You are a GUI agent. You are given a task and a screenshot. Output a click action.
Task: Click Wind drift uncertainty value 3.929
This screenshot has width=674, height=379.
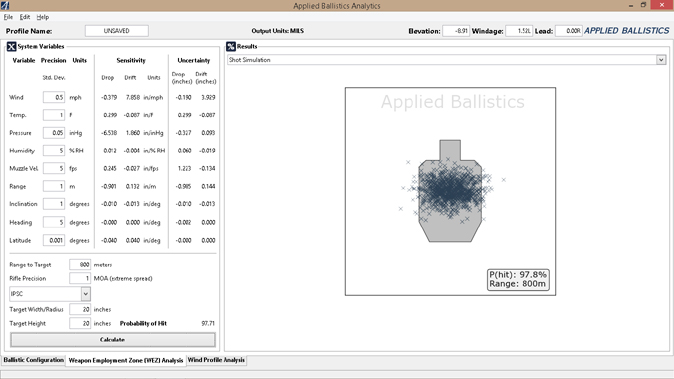(x=208, y=98)
